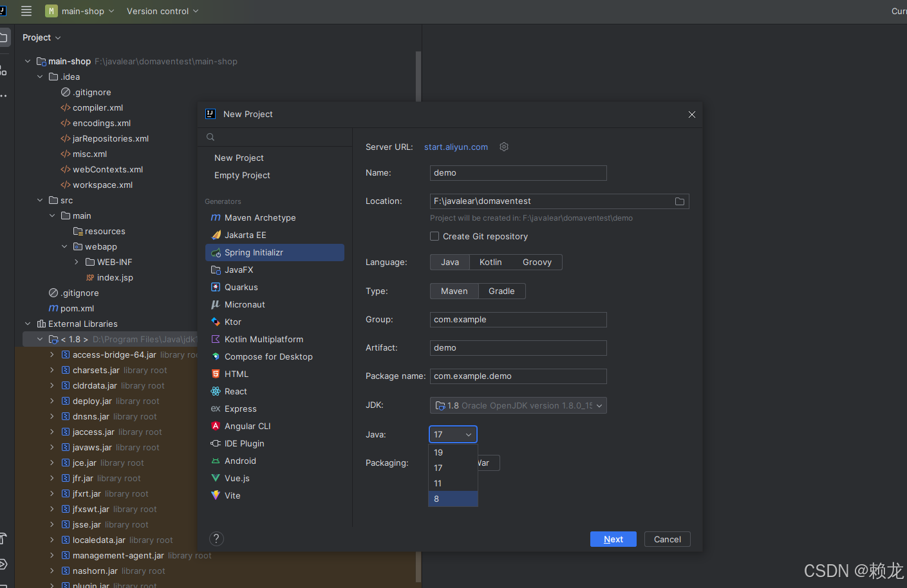The image size is (907, 588).
Task: Open start.aliyun.com server URL link
Action: coord(456,147)
